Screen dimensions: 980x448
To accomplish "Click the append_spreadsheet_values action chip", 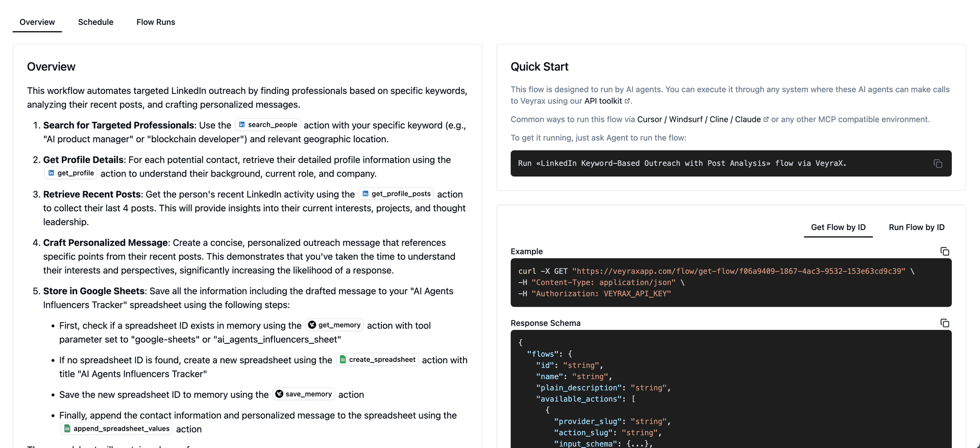I will (116, 429).
